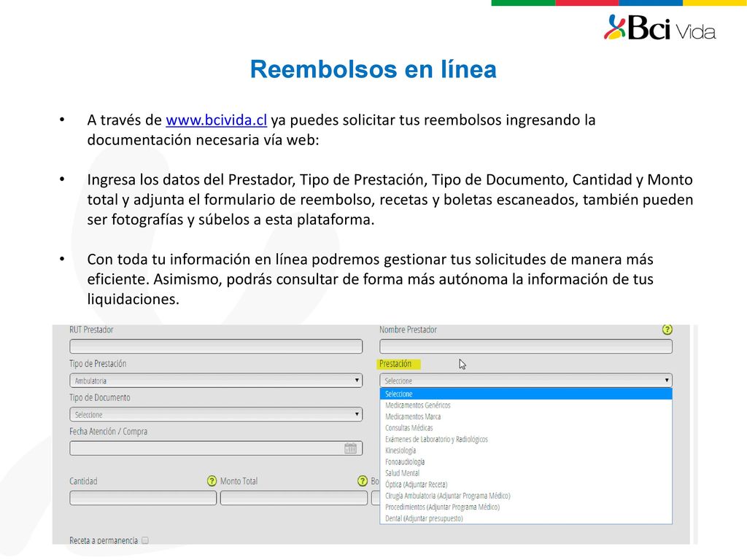Screen dimensions: 747x560
Task: Click the RUT Prestador label
Action: click(x=91, y=330)
